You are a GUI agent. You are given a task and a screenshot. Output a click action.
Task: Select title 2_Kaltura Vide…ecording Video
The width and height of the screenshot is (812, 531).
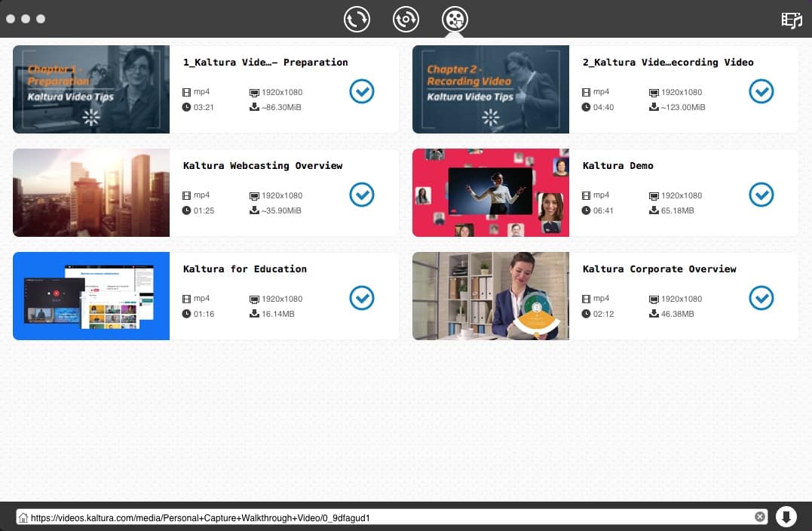pos(667,62)
